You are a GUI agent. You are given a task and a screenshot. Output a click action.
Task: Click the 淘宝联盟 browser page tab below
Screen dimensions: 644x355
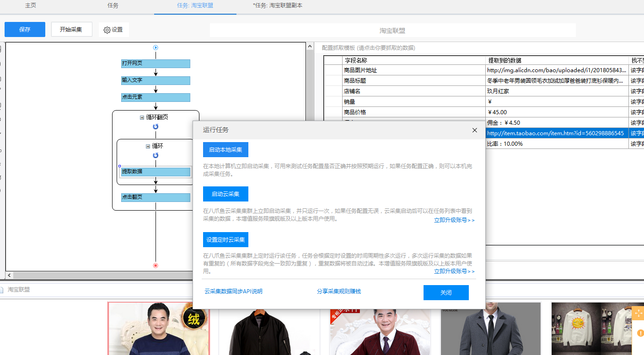18,290
